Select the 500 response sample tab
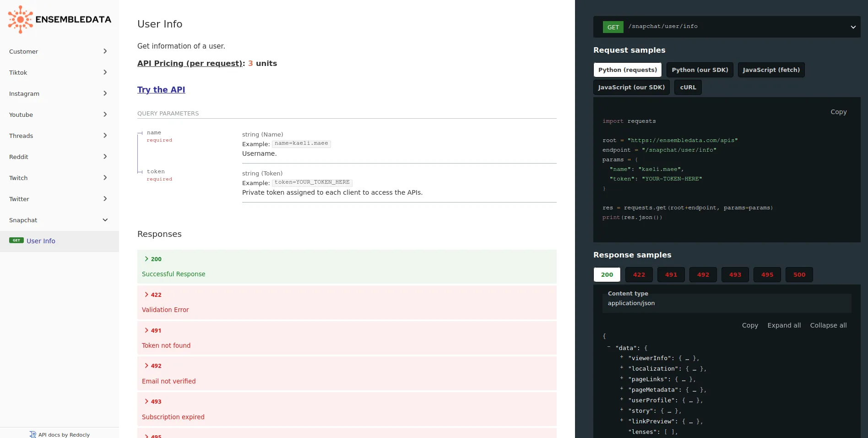Viewport: 868px width, 438px height. [799, 274]
